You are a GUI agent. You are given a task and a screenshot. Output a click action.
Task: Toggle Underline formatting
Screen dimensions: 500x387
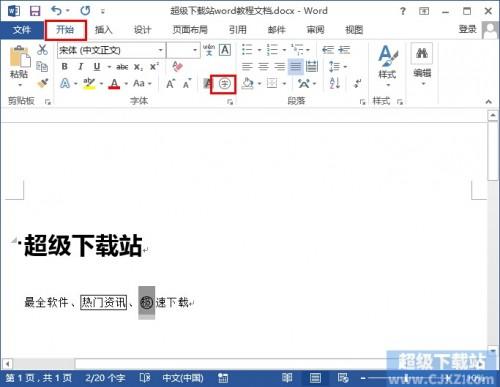click(97, 67)
